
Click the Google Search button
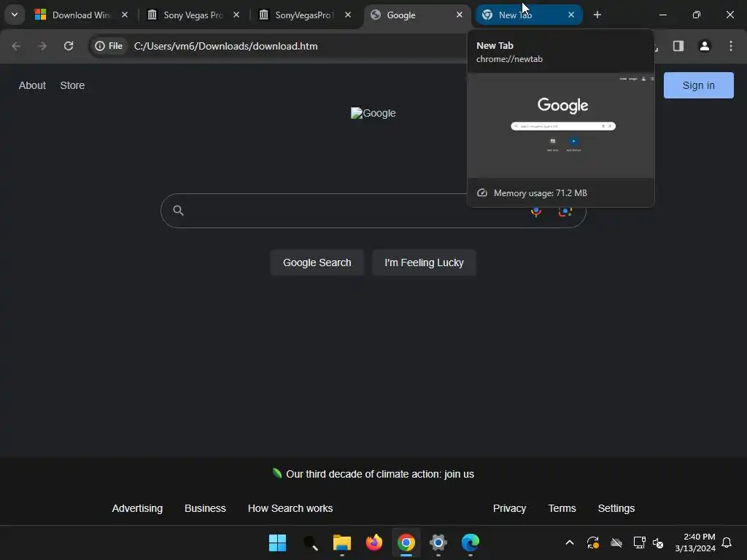(317, 262)
